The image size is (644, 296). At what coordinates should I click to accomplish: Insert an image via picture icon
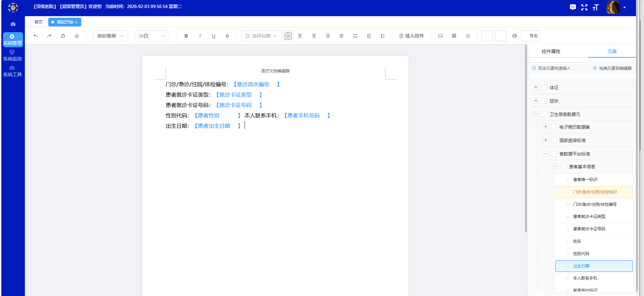(440, 36)
